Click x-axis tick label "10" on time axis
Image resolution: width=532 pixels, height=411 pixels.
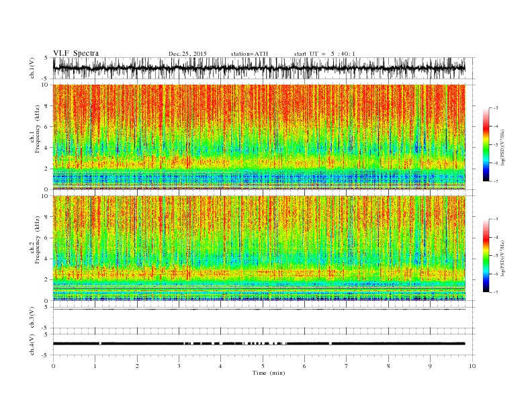coord(472,366)
